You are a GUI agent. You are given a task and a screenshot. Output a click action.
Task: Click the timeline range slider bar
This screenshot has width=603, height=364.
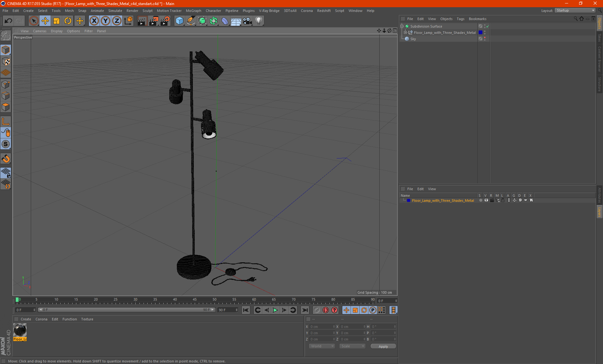point(126,310)
